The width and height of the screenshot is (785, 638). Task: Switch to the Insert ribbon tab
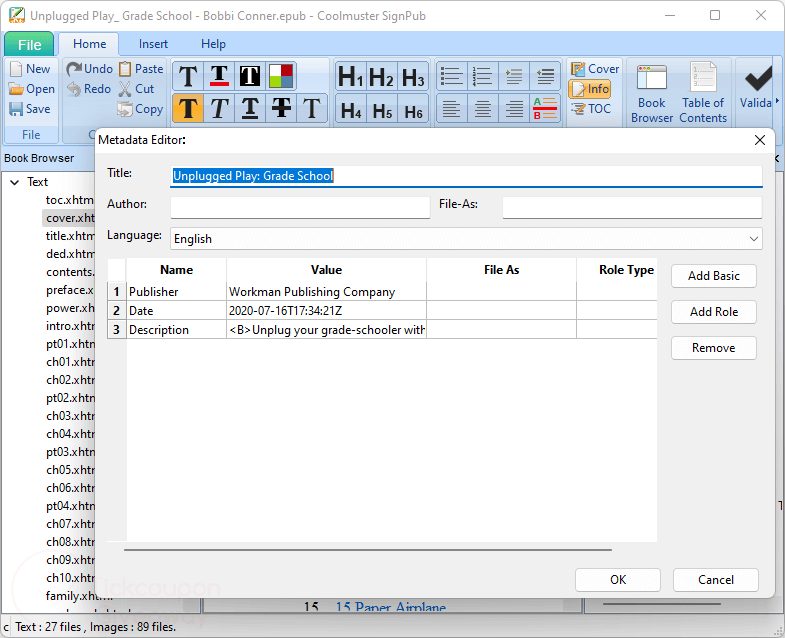[x=153, y=44]
